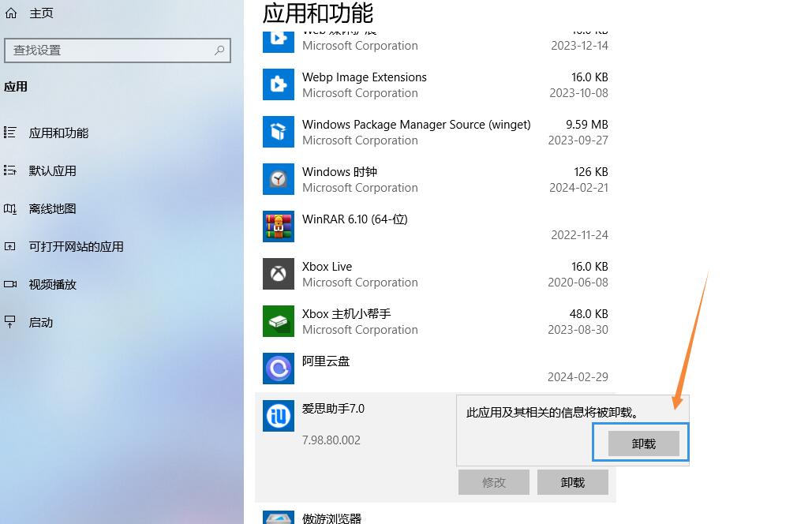Open 默认应用 settings page

(52, 171)
